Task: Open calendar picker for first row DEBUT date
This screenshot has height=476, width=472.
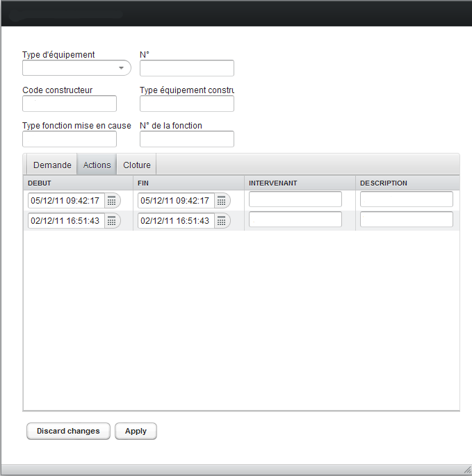Action: (x=112, y=201)
